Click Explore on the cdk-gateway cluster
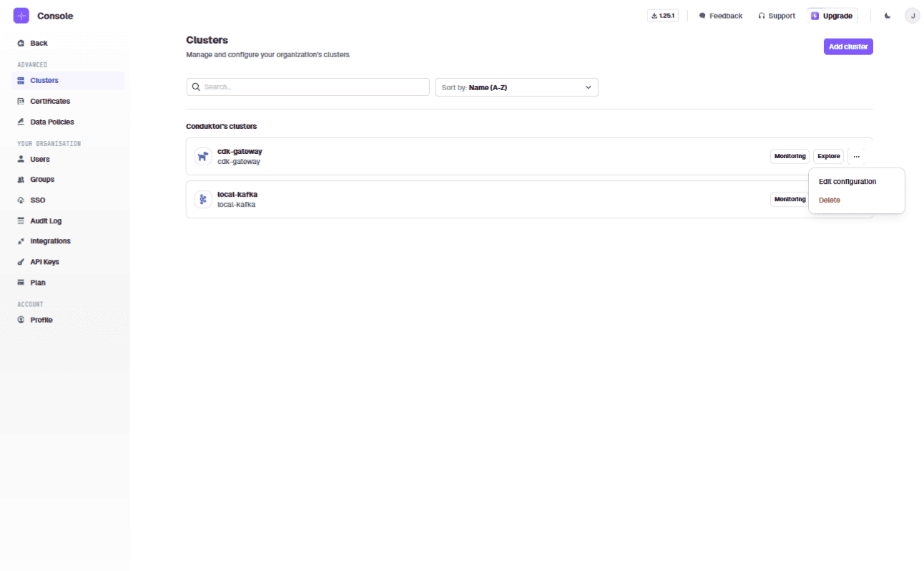 (828, 156)
